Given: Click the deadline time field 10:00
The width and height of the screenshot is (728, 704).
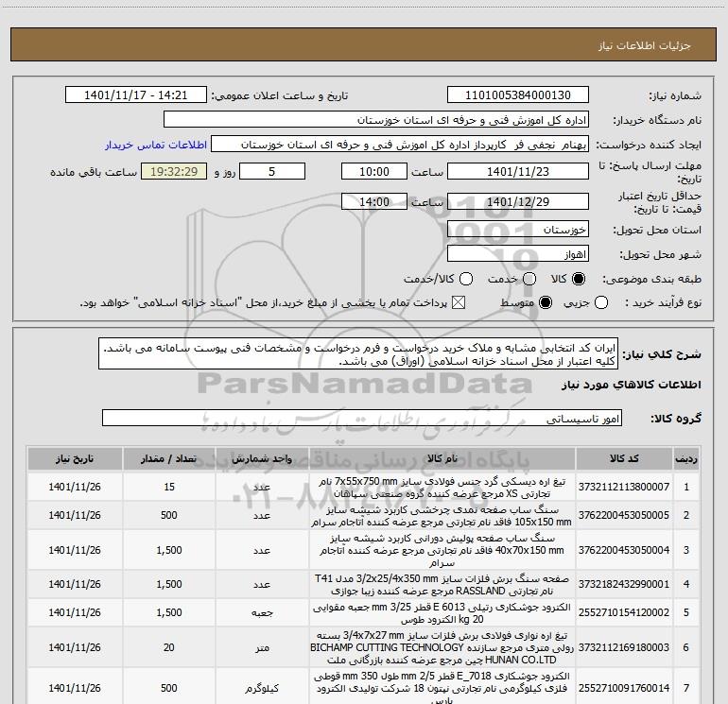Looking at the screenshot, I should point(374,171).
